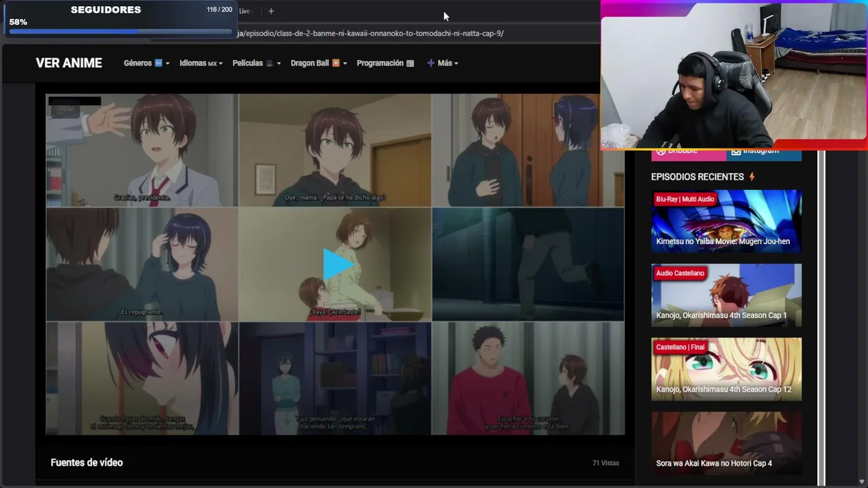Open the VER ANIME home logo

coord(69,63)
